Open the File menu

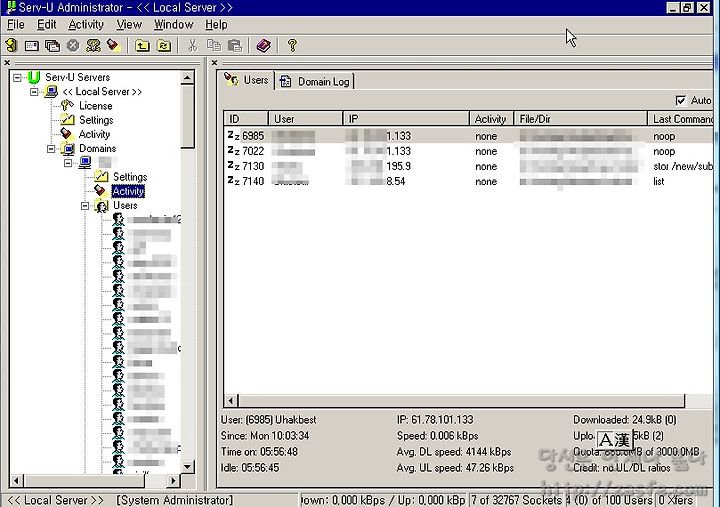[x=16, y=24]
